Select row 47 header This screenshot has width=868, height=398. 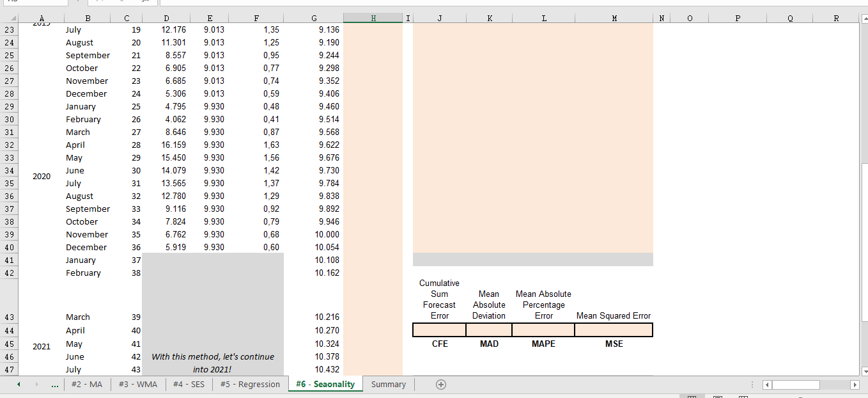coord(9,370)
